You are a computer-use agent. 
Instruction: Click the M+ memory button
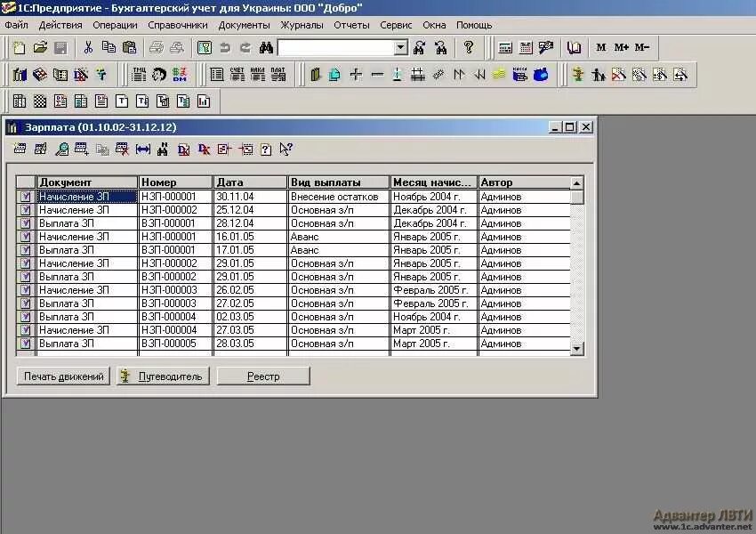(621, 47)
